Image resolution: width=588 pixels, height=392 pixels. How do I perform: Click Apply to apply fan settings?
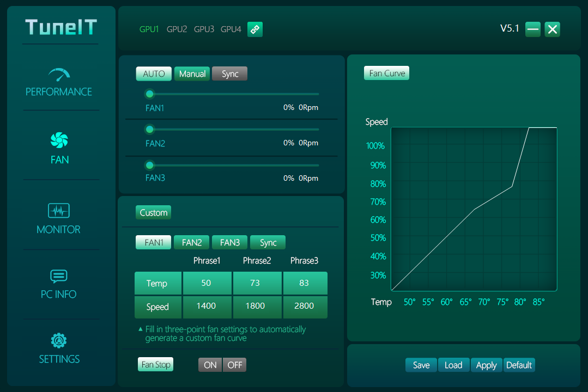point(486,365)
